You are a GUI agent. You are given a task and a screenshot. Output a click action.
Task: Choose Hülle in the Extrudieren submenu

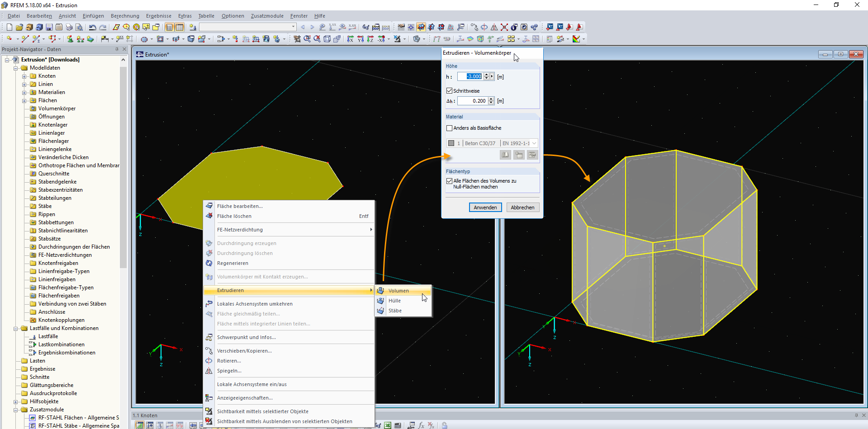click(x=394, y=301)
